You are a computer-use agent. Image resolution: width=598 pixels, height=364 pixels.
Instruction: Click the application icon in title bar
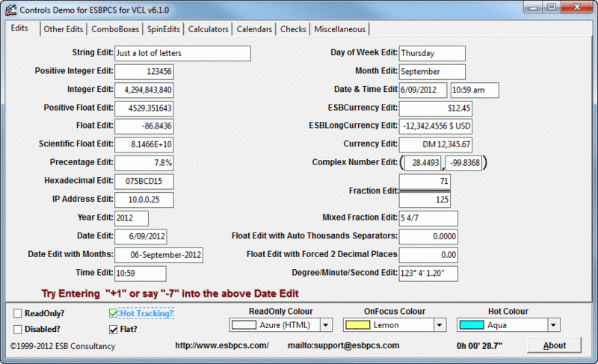(x=10, y=10)
